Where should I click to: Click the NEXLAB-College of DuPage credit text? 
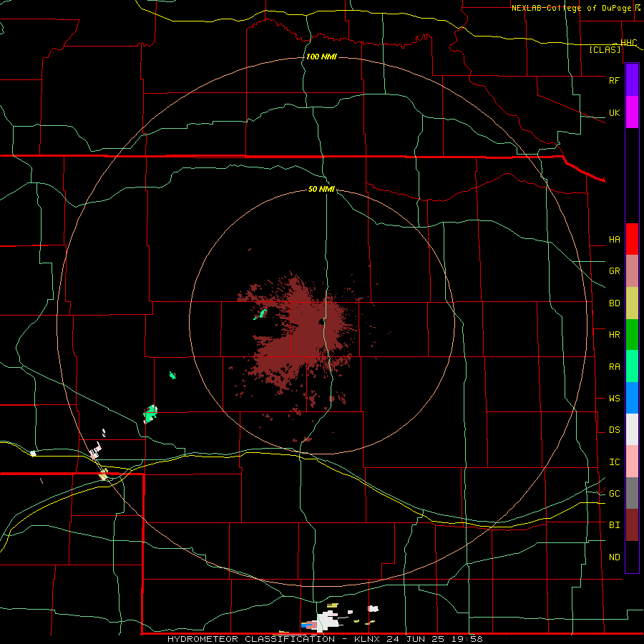[x=572, y=8]
